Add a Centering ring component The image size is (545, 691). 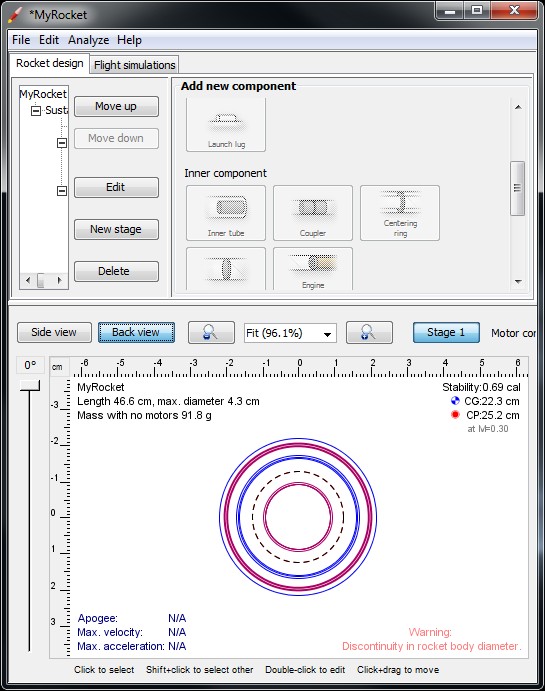pyautogui.click(x=400, y=213)
